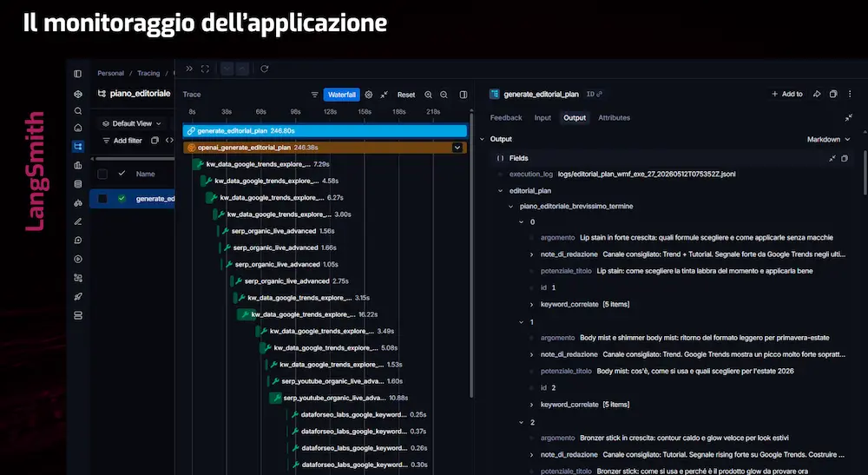Select the dataforseo_labs_google_keyword 0.37s span
868x475 pixels.
click(357, 432)
